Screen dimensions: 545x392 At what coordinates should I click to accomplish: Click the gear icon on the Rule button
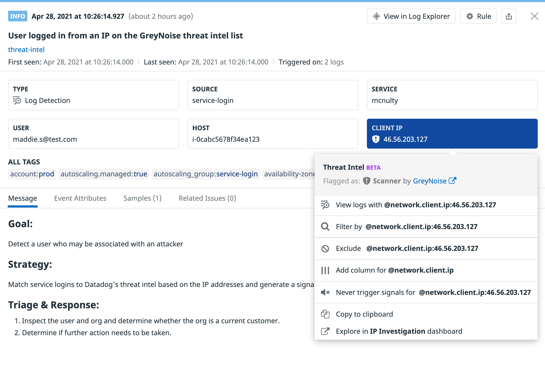(470, 16)
